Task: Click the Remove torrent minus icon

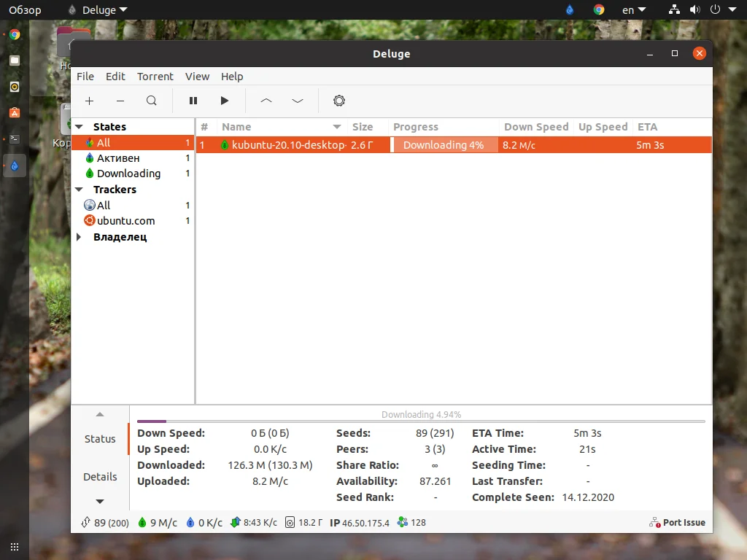Action: (x=120, y=101)
